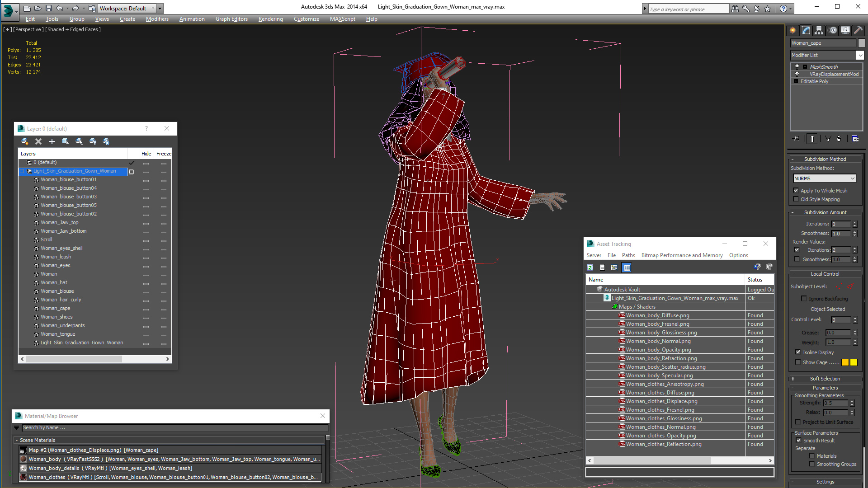Open the Hierarchy command panel tab
868x488 pixels.
819,30
